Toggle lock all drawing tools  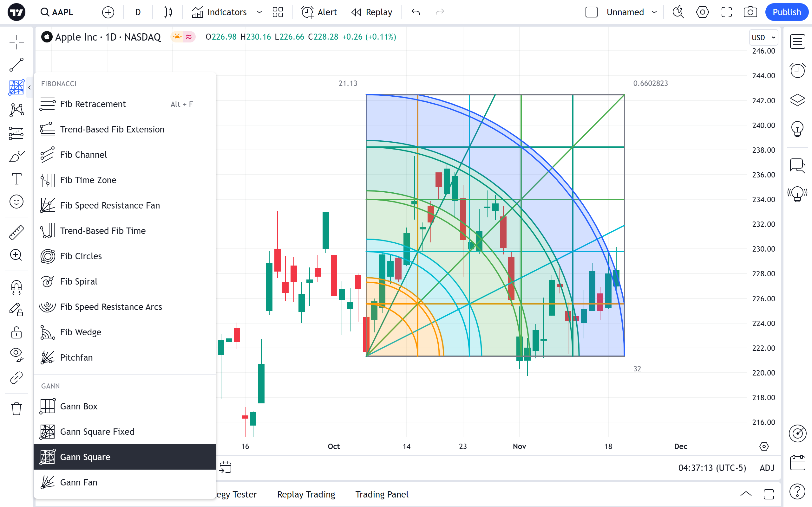(x=16, y=332)
